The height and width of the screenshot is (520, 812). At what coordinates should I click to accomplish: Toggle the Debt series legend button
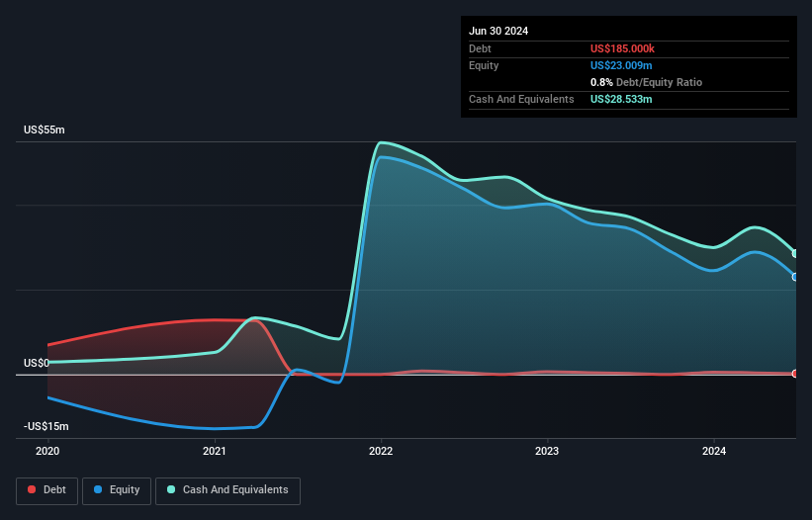pos(46,490)
